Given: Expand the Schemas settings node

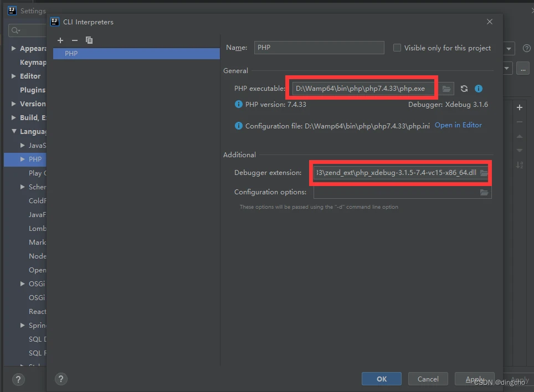Looking at the screenshot, I should 23,187.
